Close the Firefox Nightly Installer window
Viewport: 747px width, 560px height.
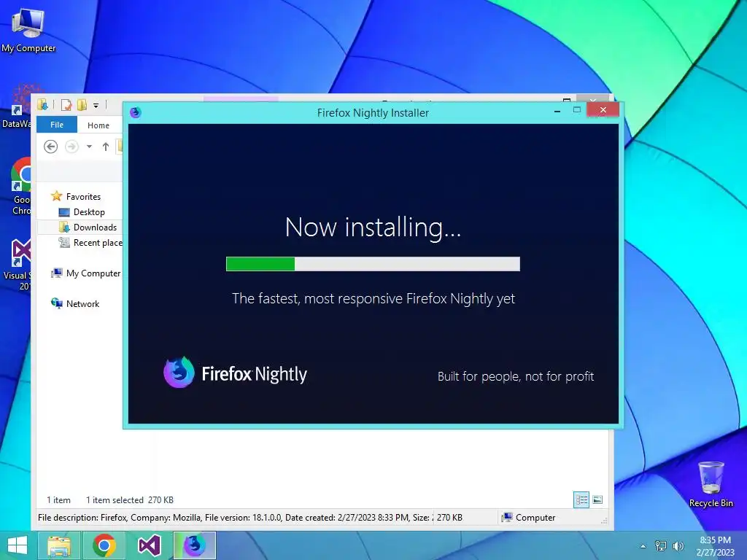[x=603, y=110]
